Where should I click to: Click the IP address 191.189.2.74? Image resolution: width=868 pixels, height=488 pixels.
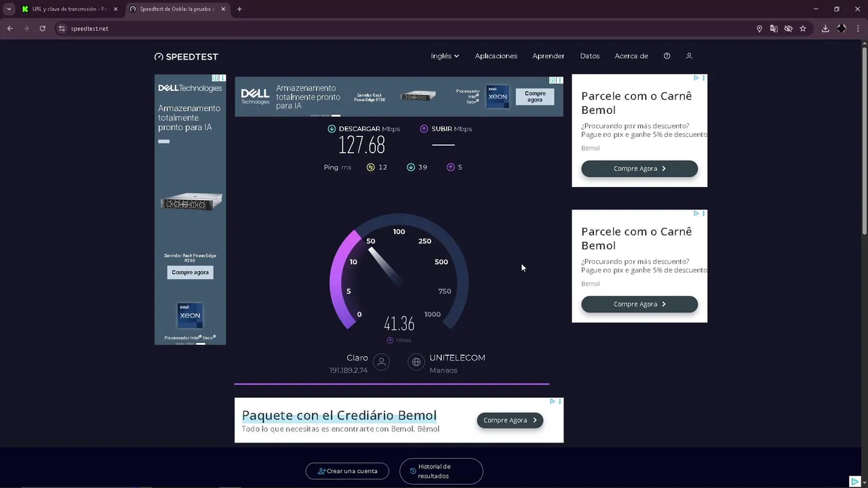pyautogui.click(x=349, y=370)
